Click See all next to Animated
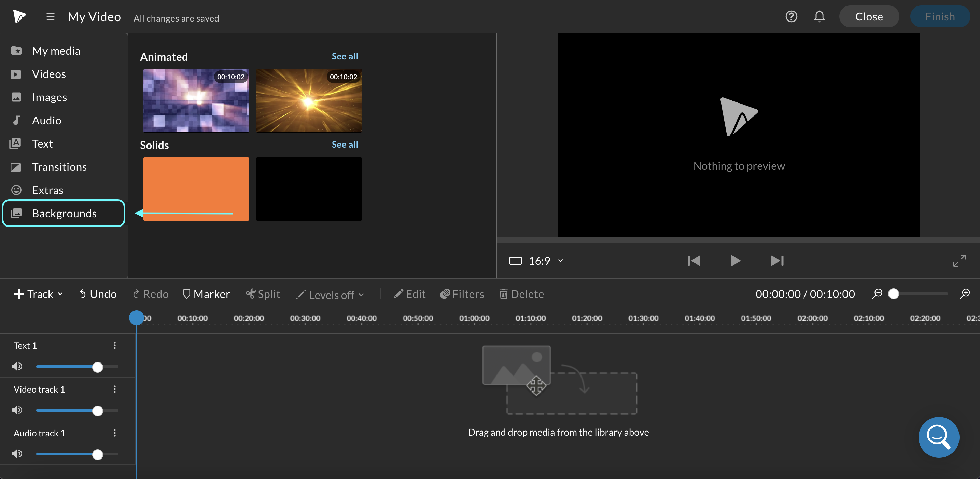The width and height of the screenshot is (980, 479). tap(345, 56)
